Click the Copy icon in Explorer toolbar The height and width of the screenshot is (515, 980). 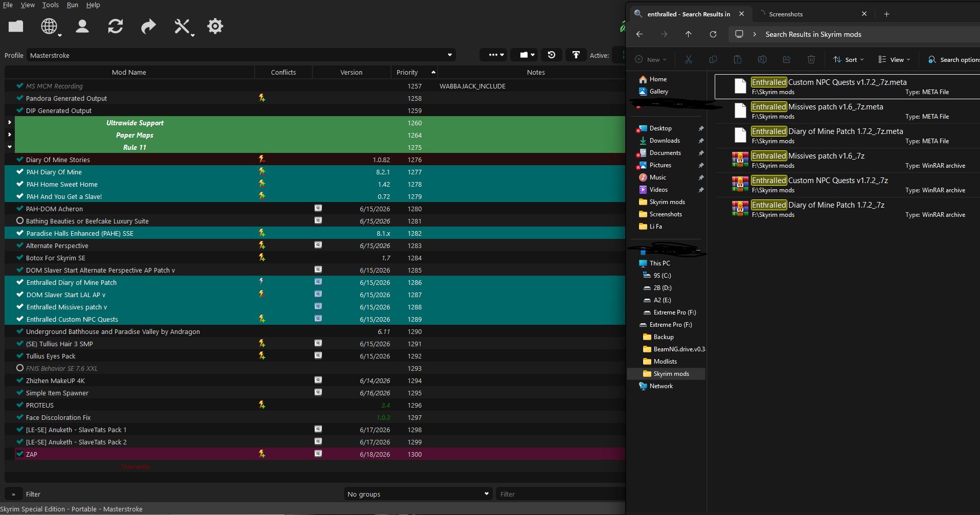(x=713, y=59)
